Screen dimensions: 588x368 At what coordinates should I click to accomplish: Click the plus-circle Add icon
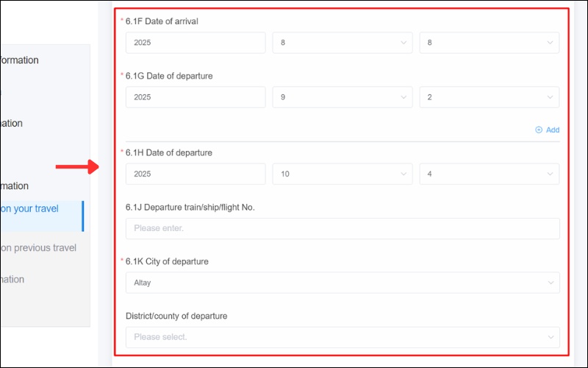(x=539, y=130)
